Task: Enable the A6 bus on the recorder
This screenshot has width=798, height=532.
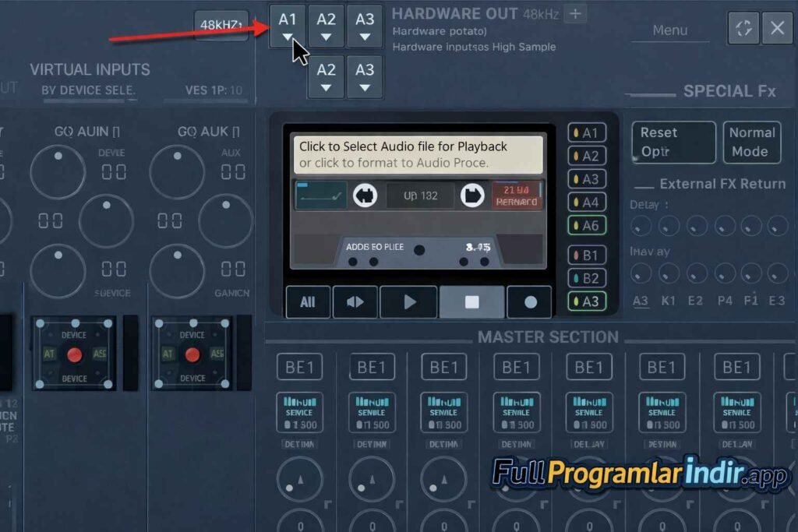Action: click(x=587, y=225)
